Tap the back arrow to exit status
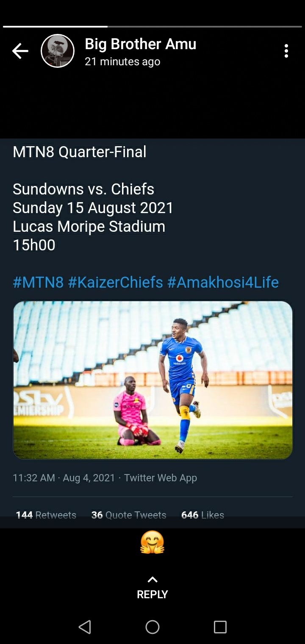 (20, 51)
